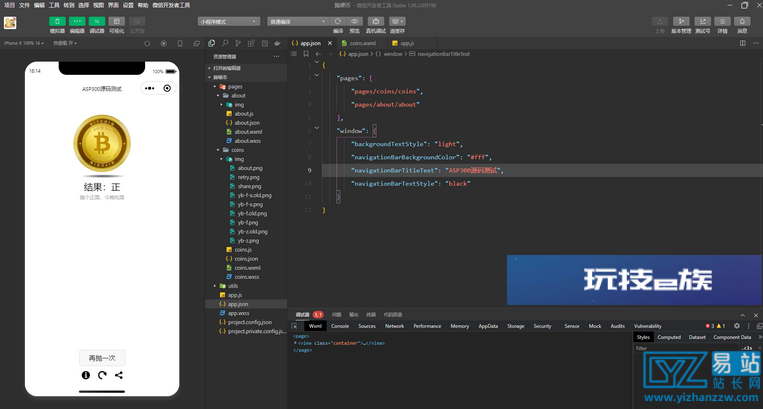Click the info icon in simulator
This screenshot has height=409, width=763.
tap(86, 375)
